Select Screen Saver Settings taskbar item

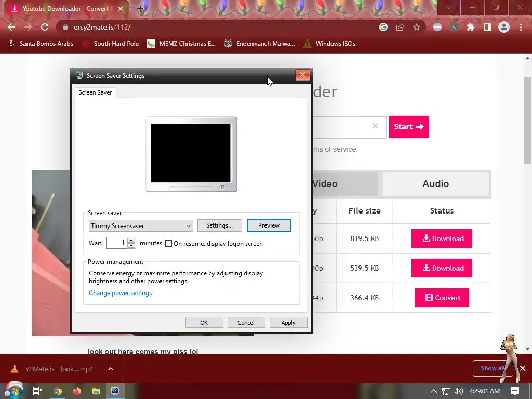click(x=115, y=391)
